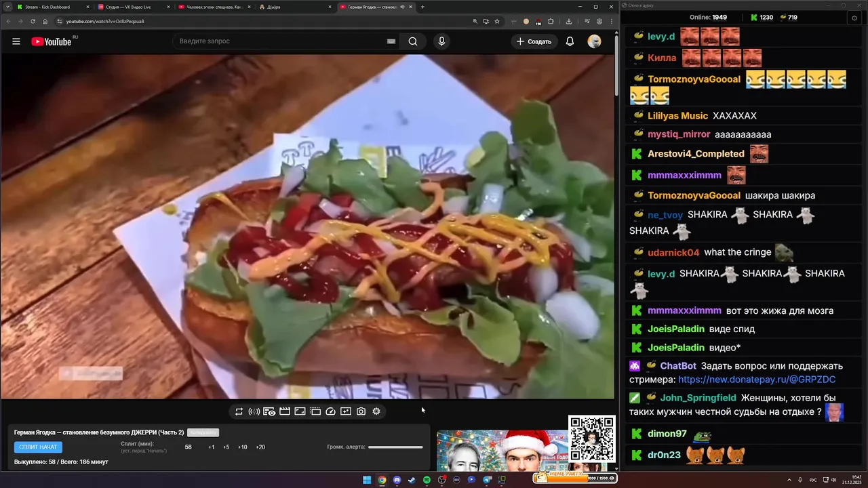
Task: Add +5 minutes to split
Action: pos(226,447)
